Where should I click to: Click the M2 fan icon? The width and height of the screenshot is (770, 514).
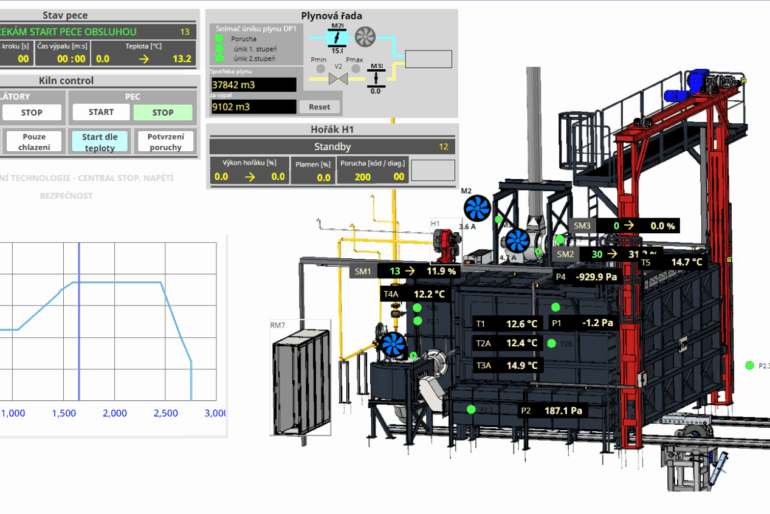[x=477, y=207]
